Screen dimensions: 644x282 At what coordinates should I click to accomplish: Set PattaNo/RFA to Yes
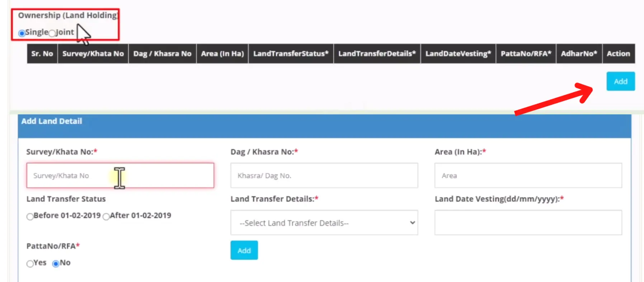[30, 264]
